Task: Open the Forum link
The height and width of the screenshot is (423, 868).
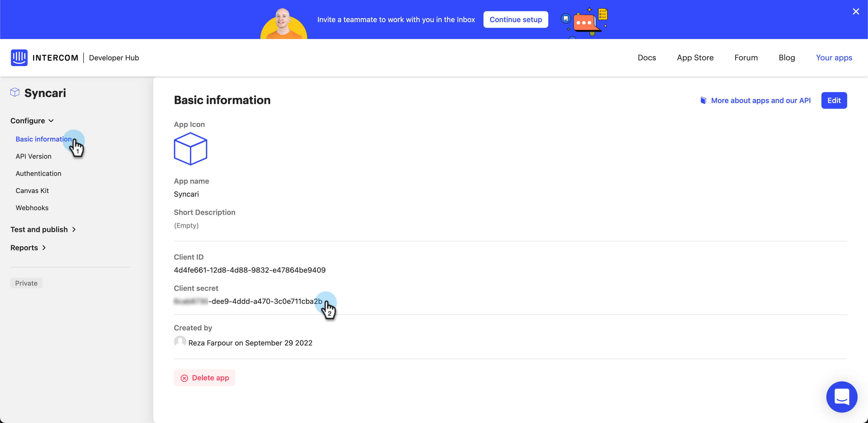Action: [x=746, y=57]
